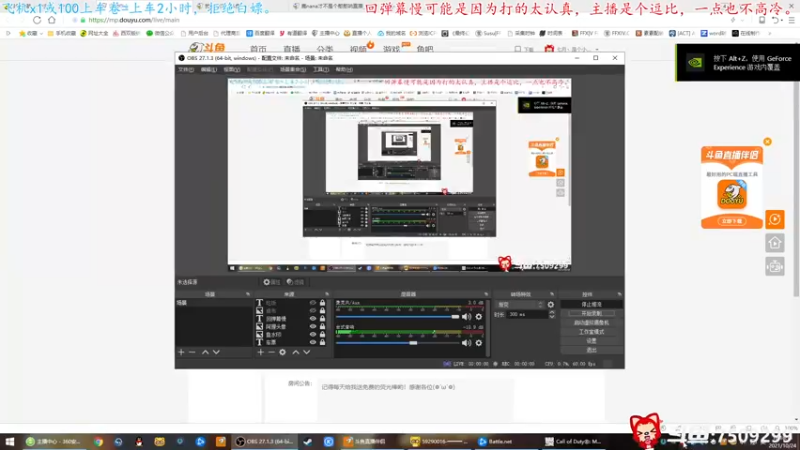Viewport: 800px width, 450px height.
Task: Open transition properties gear in Scene Transitions
Action: tap(551, 305)
